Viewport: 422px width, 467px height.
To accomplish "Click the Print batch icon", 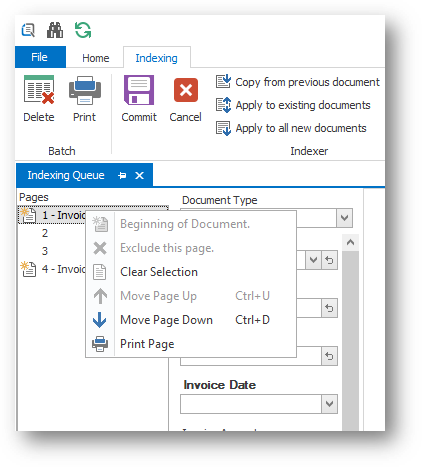I will click(85, 90).
